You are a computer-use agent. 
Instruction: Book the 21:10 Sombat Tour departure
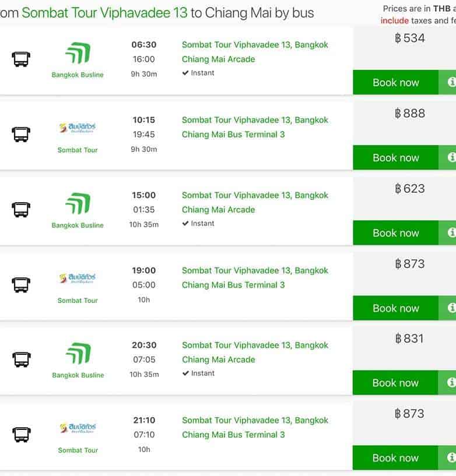coord(395,458)
